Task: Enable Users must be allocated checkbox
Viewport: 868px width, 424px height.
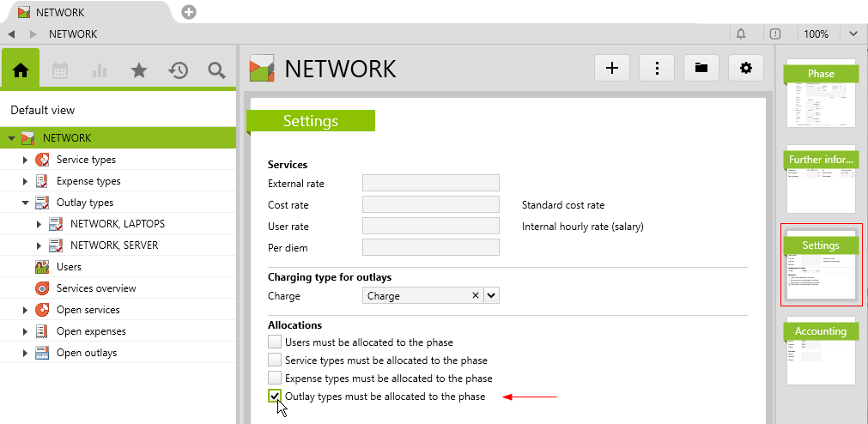Action: pos(275,342)
